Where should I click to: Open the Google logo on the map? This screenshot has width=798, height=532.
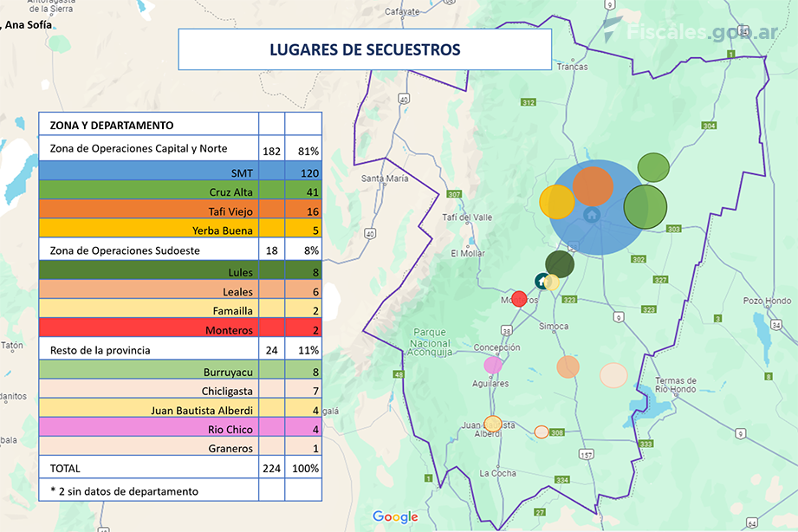click(x=395, y=517)
